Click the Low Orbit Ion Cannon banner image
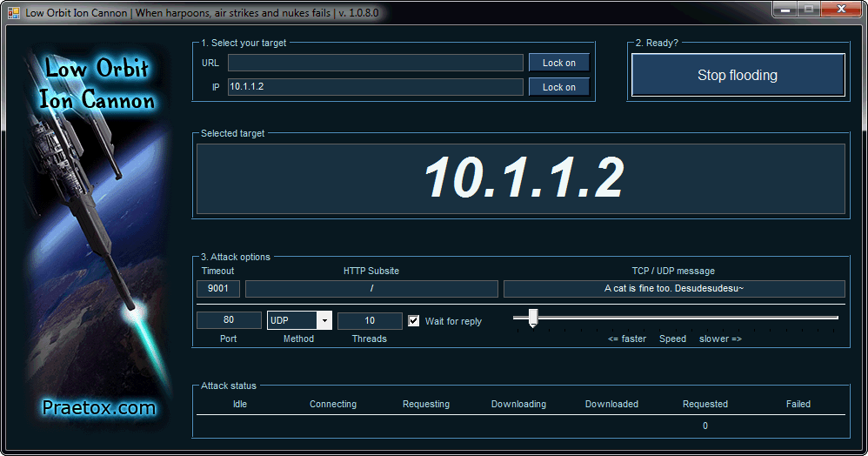 click(x=98, y=238)
